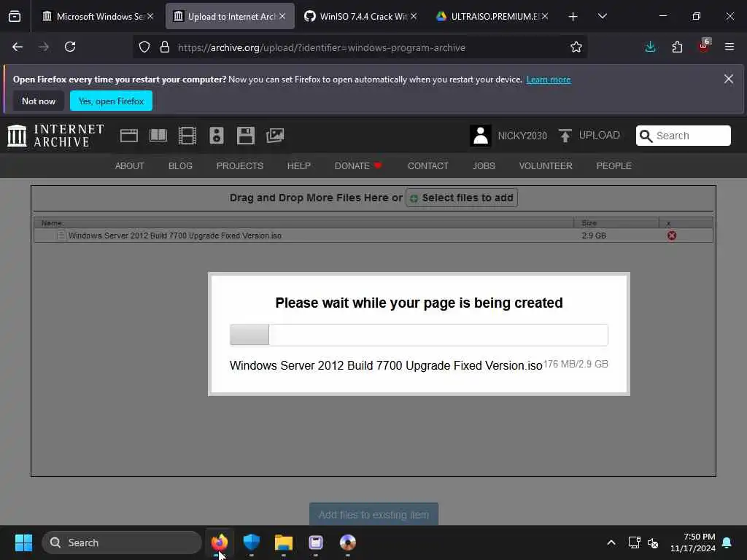Open the HELP menu item
747x560 pixels.
point(298,166)
